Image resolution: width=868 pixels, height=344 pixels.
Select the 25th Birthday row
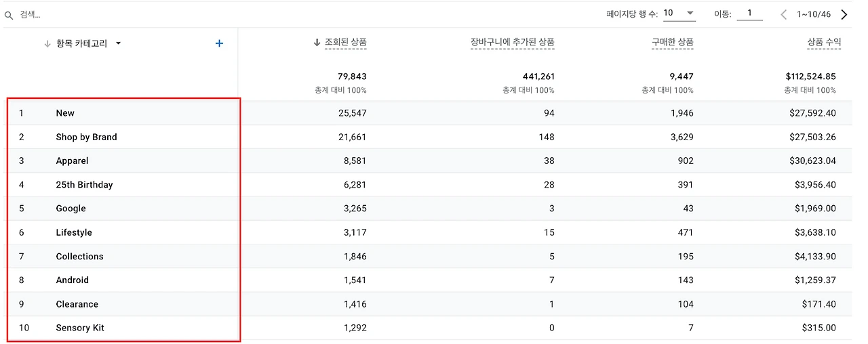pyautogui.click(x=84, y=185)
